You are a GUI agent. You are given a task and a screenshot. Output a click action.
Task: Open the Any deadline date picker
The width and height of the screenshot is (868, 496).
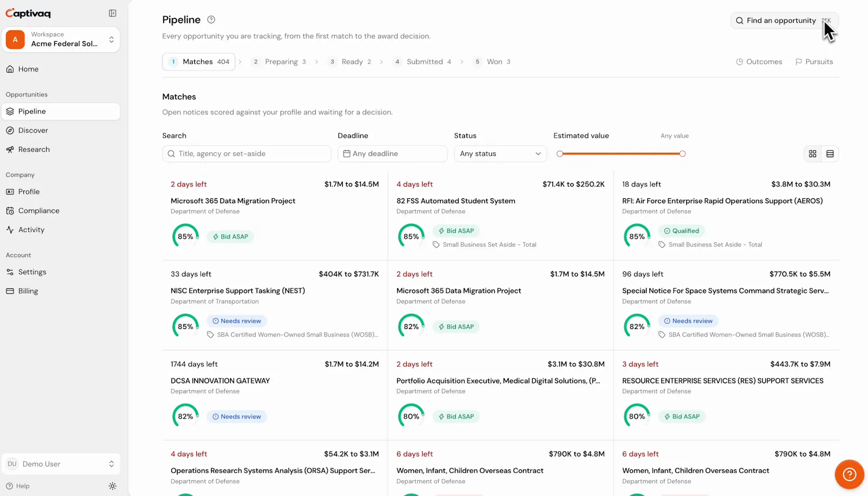pos(393,154)
